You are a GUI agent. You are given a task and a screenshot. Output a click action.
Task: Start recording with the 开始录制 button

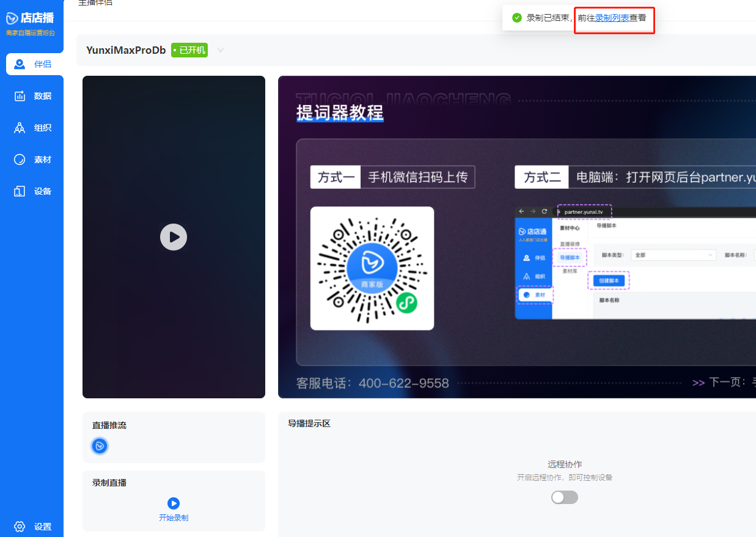point(174,510)
